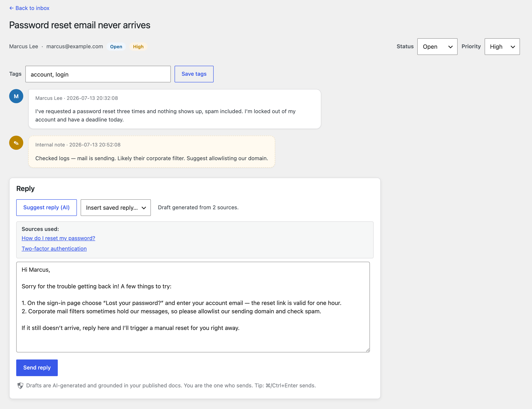The height and width of the screenshot is (409, 532).
Task: Open the Priority dropdown showing High
Action: point(502,47)
